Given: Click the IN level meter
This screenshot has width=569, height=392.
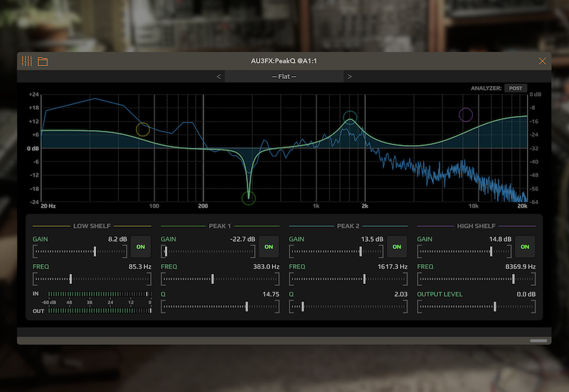Looking at the screenshot, I should click(100, 294).
